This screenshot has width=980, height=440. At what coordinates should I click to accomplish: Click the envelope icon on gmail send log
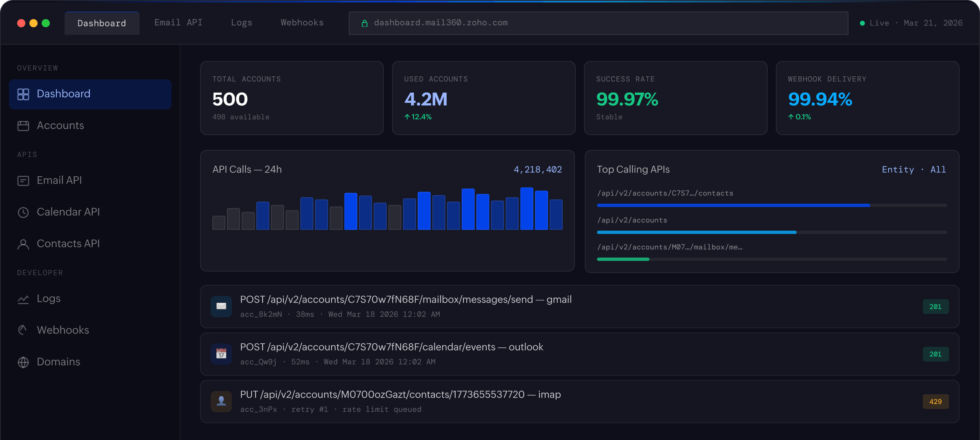tap(221, 306)
